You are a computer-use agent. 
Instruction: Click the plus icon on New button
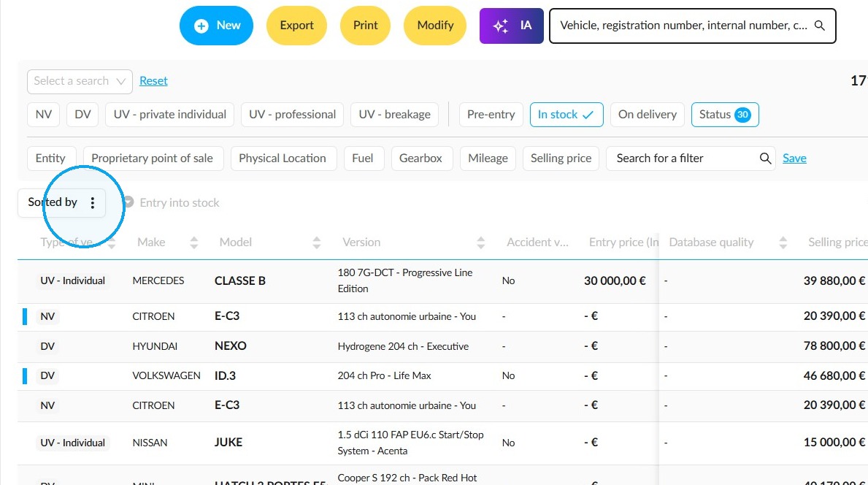[x=201, y=26]
